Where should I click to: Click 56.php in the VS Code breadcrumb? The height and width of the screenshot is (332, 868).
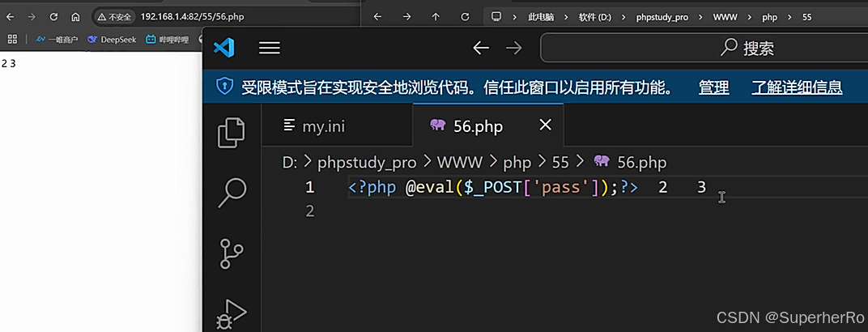pyautogui.click(x=642, y=162)
